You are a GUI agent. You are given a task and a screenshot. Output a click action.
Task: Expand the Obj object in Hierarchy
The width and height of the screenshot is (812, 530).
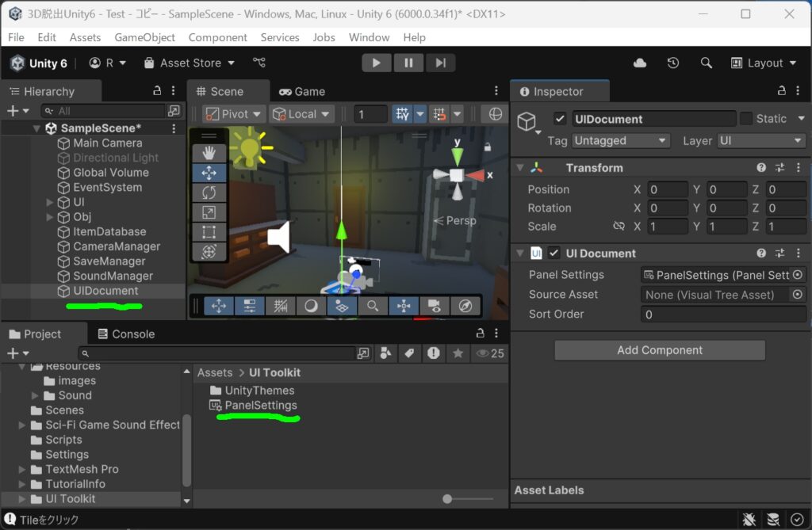(50, 217)
